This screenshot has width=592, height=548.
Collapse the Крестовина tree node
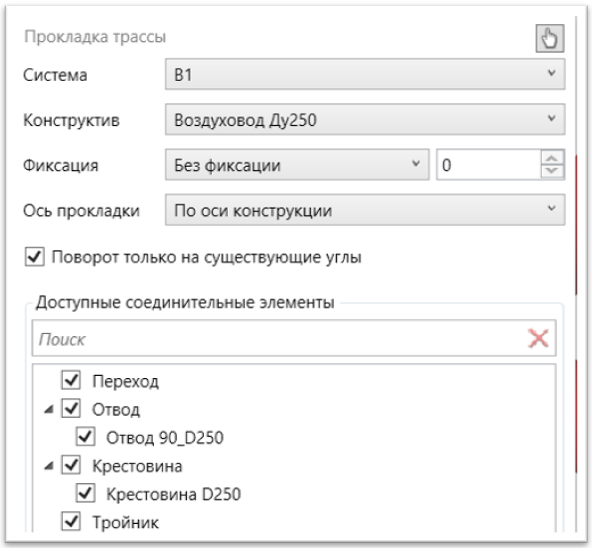tap(49, 466)
